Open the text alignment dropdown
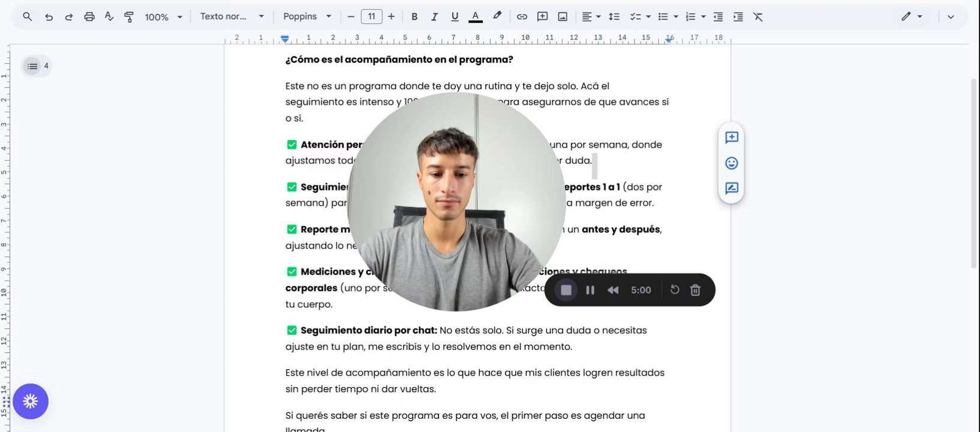980x432 pixels. 591,17
